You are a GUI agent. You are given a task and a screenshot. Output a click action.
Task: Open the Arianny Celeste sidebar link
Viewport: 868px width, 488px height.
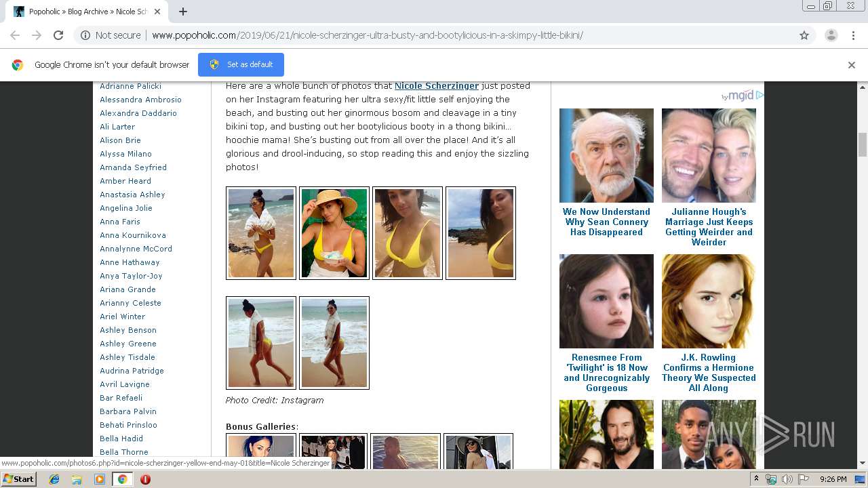click(131, 303)
